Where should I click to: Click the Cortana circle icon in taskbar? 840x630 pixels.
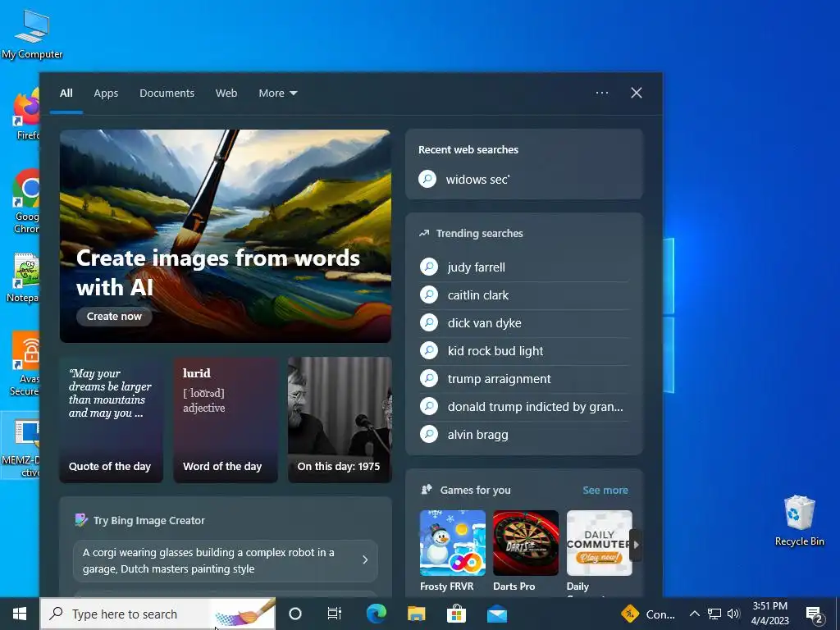[x=295, y=614]
